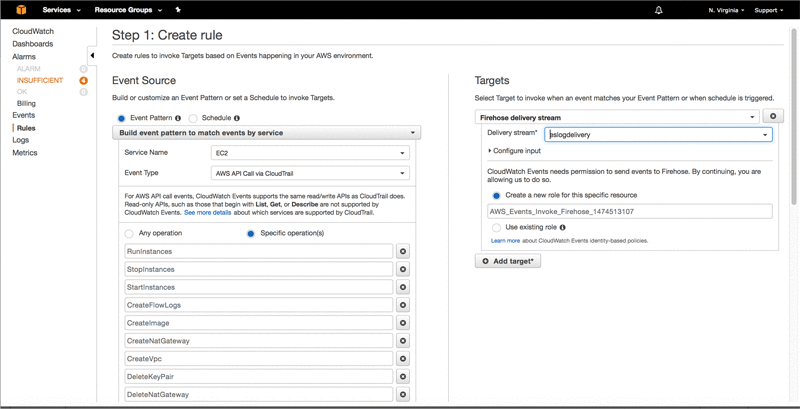Remove the Firehose delivery stream target
This screenshot has height=409, width=800.
coord(772,117)
